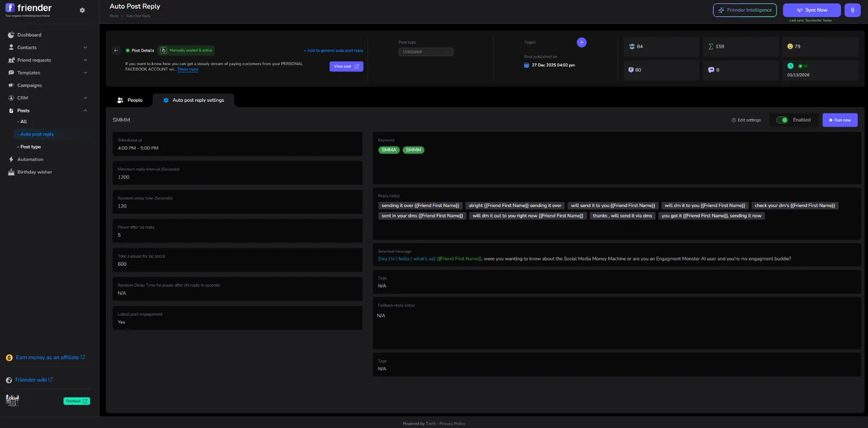Toggle the Enabled switch off

pos(782,120)
